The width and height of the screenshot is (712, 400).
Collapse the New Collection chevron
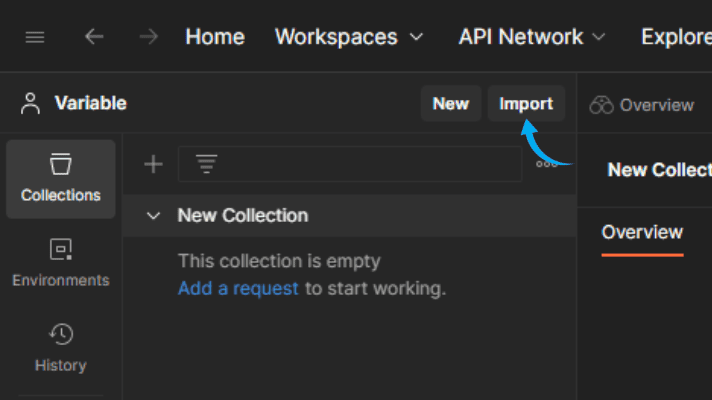tap(153, 216)
